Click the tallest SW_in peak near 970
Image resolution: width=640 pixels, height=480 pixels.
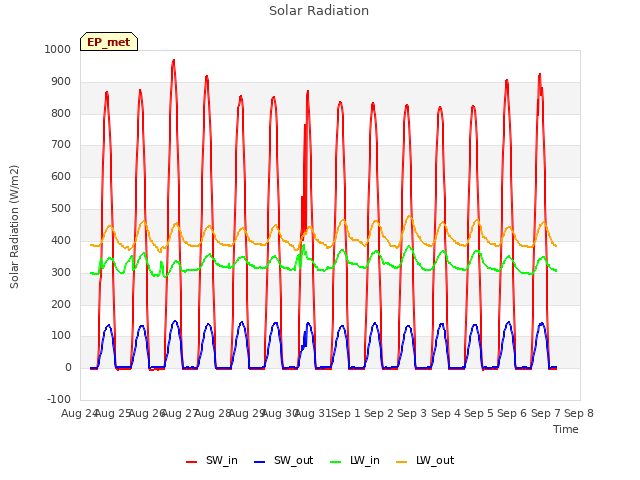[173, 61]
